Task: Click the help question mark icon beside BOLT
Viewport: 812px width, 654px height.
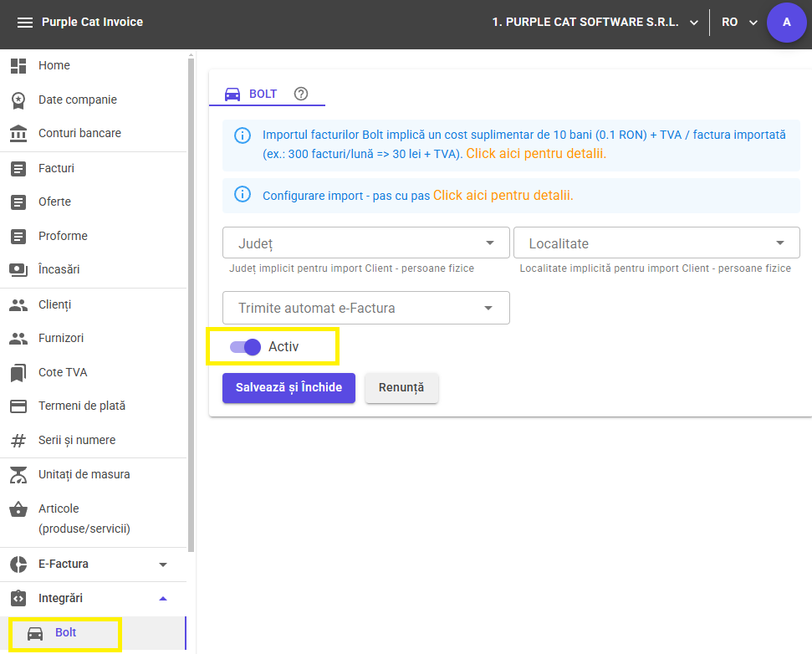Action: (301, 94)
